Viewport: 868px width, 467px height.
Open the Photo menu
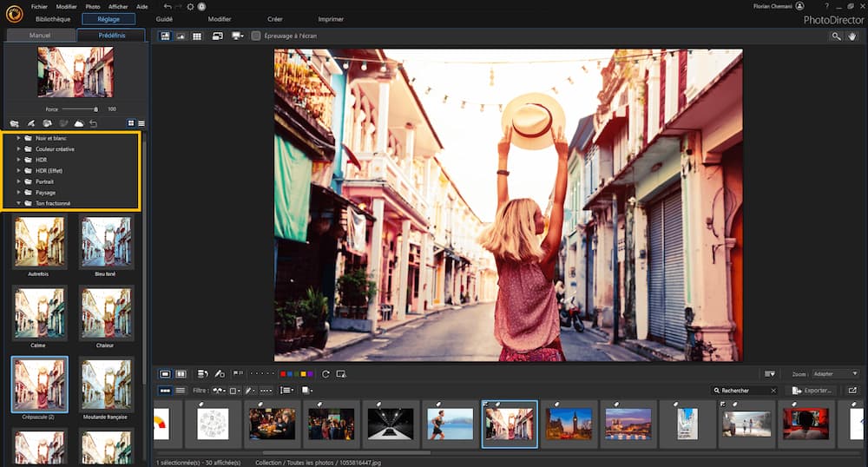[x=93, y=7]
